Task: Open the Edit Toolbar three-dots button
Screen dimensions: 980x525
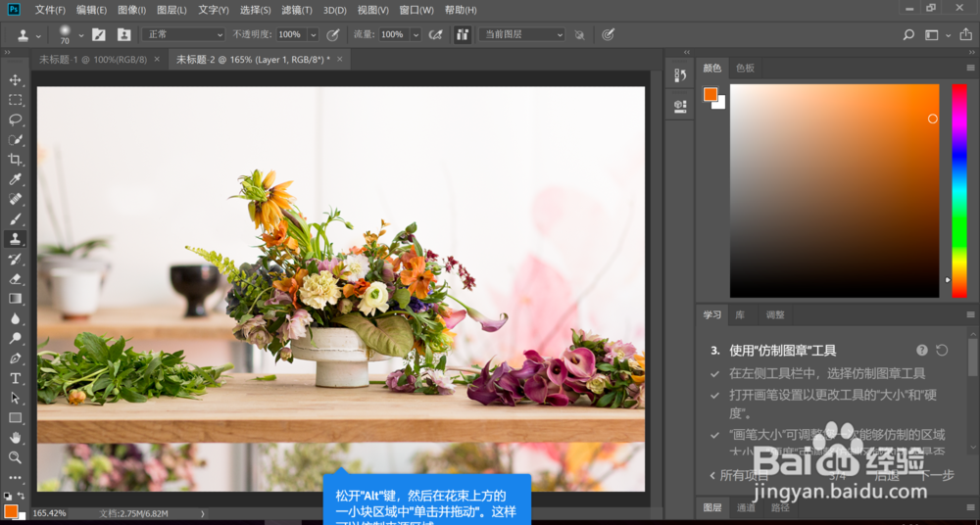Action: tap(16, 477)
